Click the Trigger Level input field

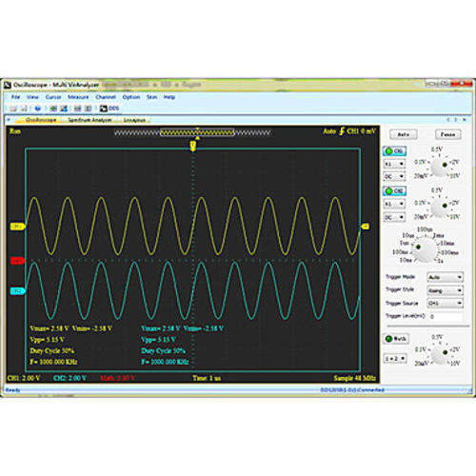coord(446,316)
